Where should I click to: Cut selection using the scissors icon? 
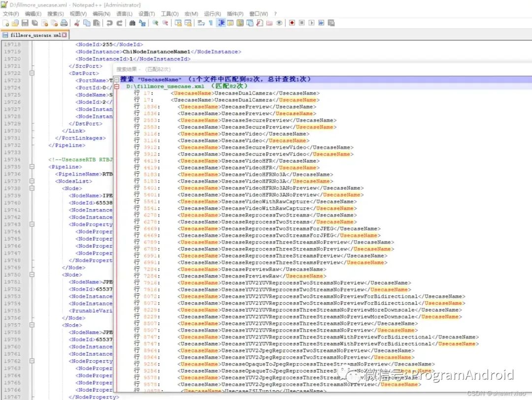click(77, 23)
